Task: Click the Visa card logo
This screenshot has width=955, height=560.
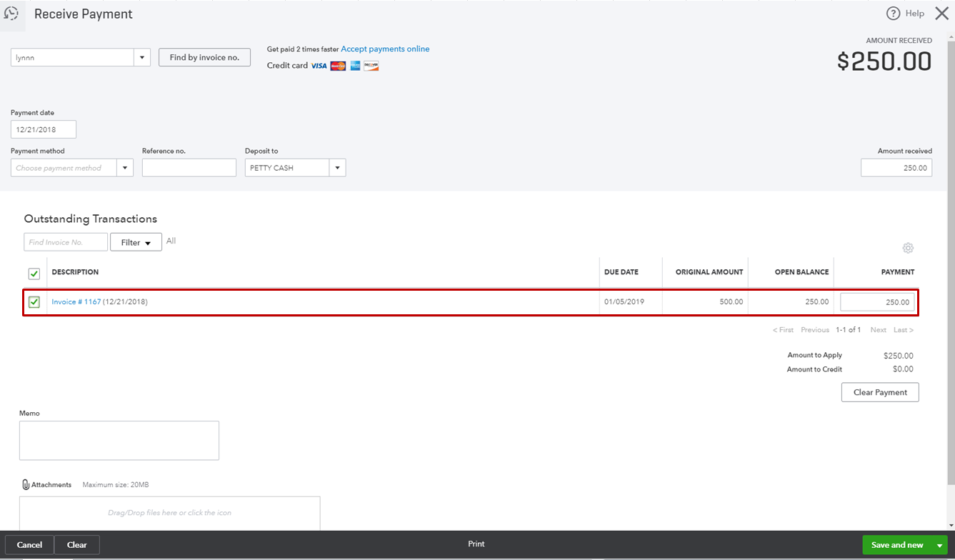Action: click(x=319, y=66)
